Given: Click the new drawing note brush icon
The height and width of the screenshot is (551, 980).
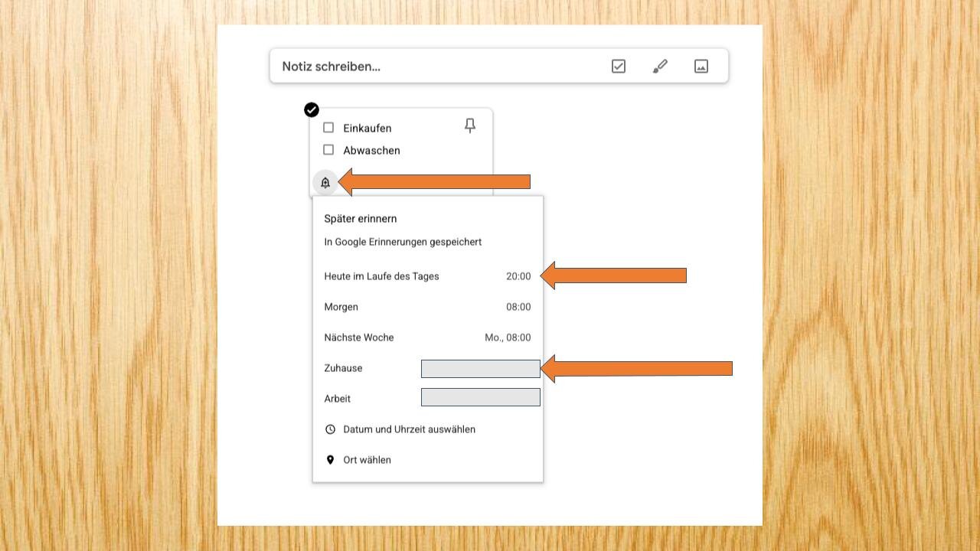Looking at the screenshot, I should point(660,67).
